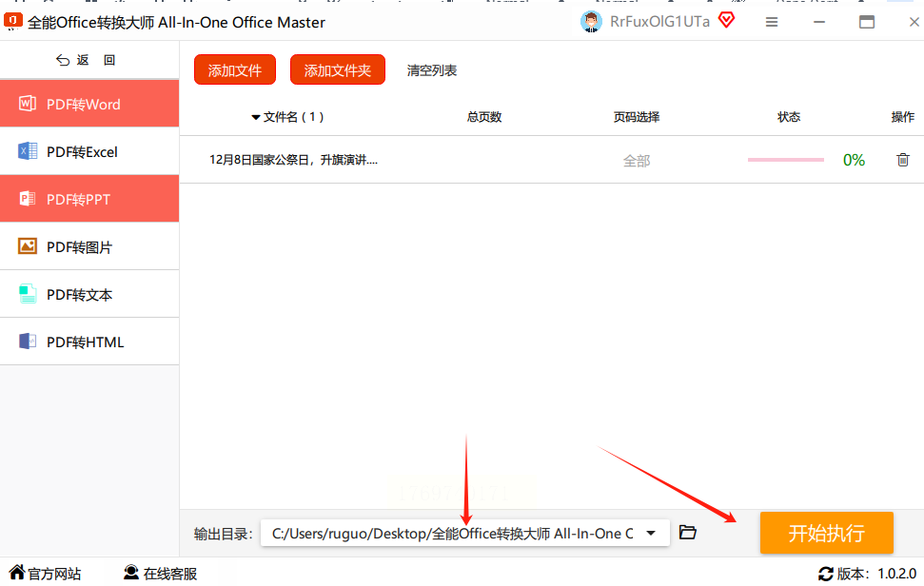This screenshot has width=924, height=586.
Task: Delete the file using trash icon
Action: 903,160
